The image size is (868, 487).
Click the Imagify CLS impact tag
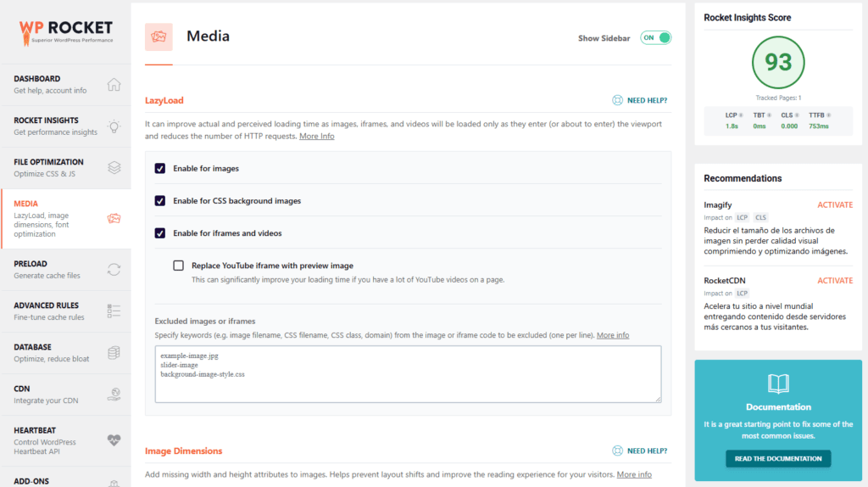pyautogui.click(x=760, y=218)
